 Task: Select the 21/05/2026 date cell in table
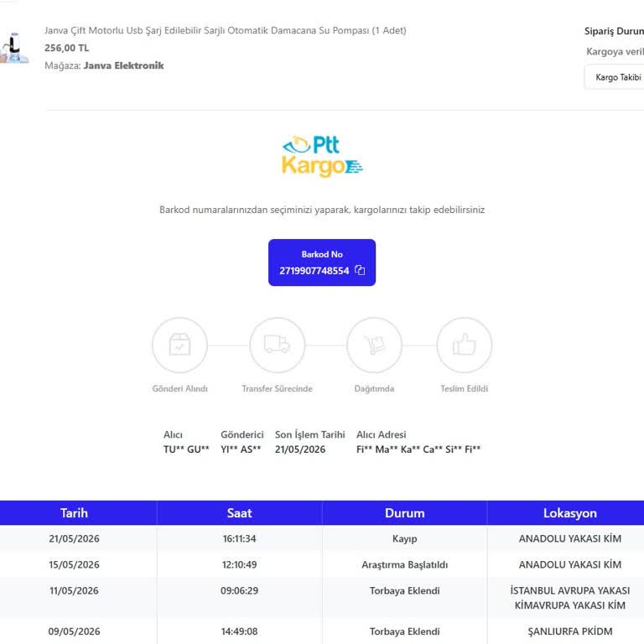point(74,538)
